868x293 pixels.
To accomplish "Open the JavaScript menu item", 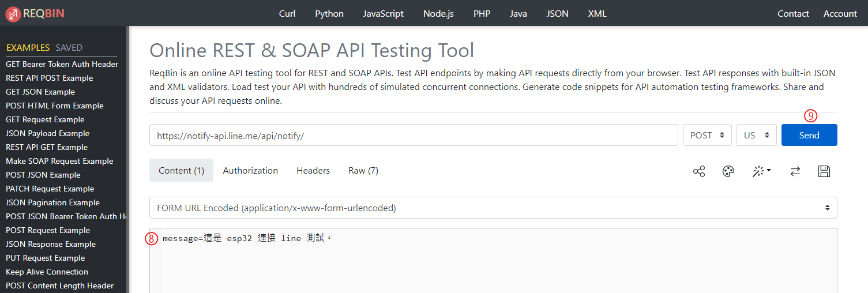I will [x=384, y=14].
